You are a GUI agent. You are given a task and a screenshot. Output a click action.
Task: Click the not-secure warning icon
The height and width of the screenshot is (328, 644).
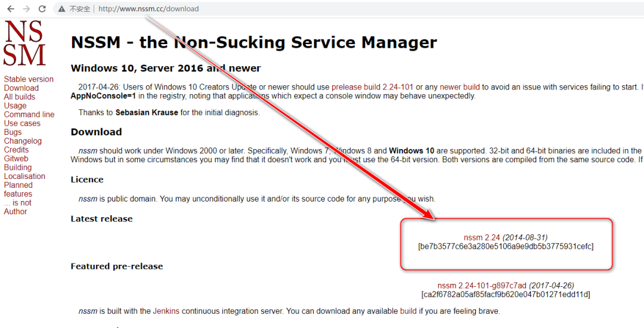(x=63, y=9)
